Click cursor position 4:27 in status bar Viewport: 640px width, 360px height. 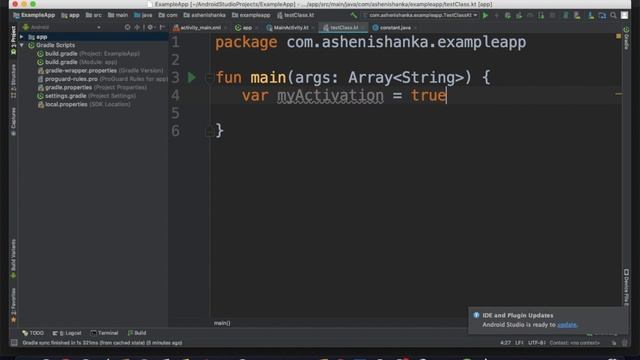pos(505,343)
